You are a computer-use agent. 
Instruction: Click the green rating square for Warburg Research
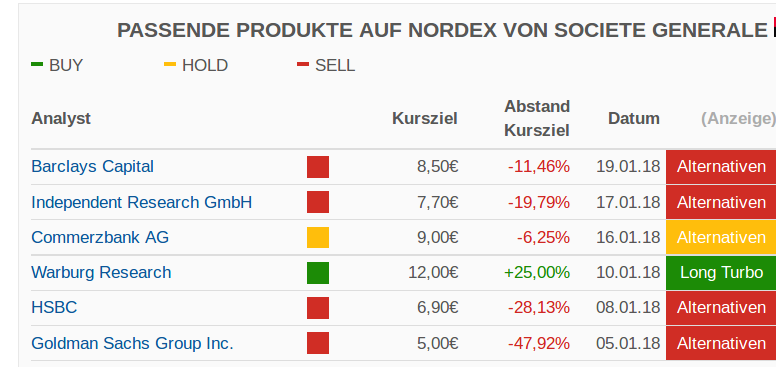pyautogui.click(x=318, y=273)
